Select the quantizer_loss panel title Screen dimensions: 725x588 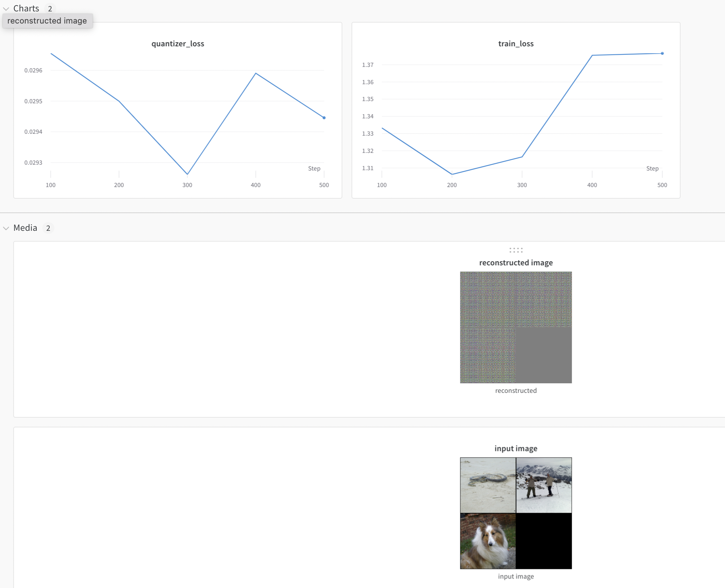(x=178, y=43)
